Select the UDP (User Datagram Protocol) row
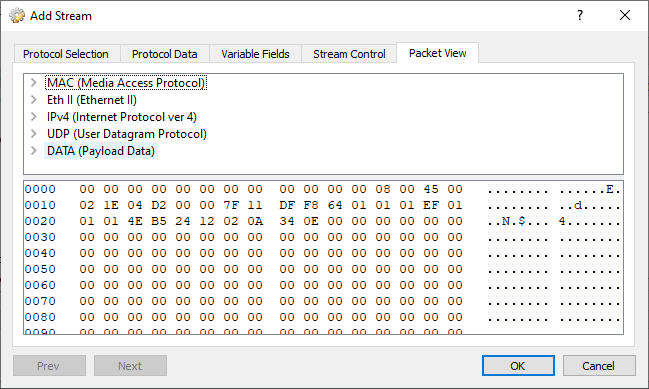649x389 pixels. (x=127, y=134)
